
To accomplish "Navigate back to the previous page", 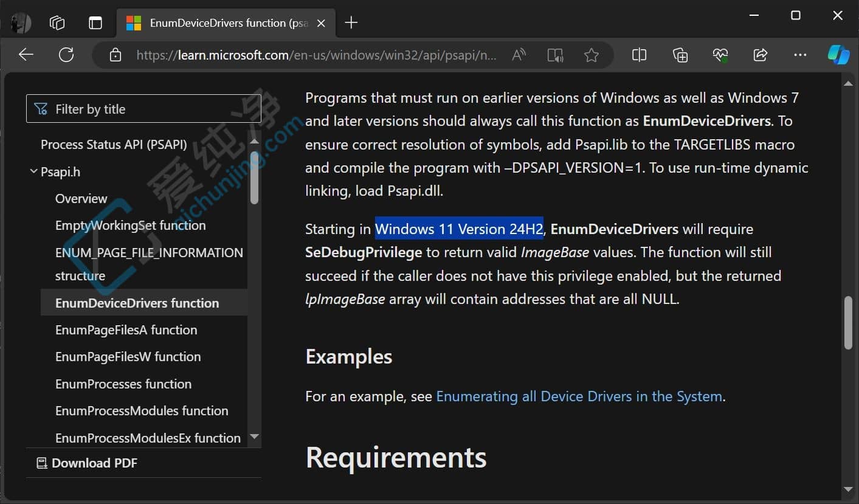I will 26,54.
